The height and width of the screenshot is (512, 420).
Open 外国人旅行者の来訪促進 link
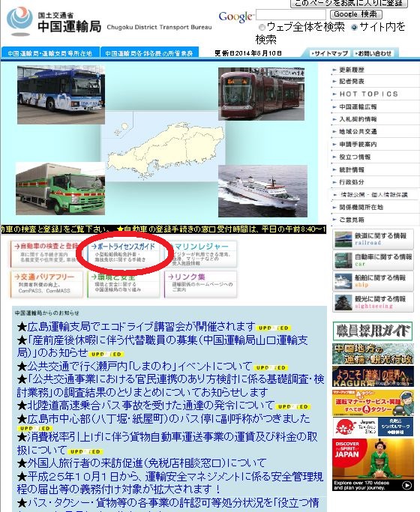(147, 463)
